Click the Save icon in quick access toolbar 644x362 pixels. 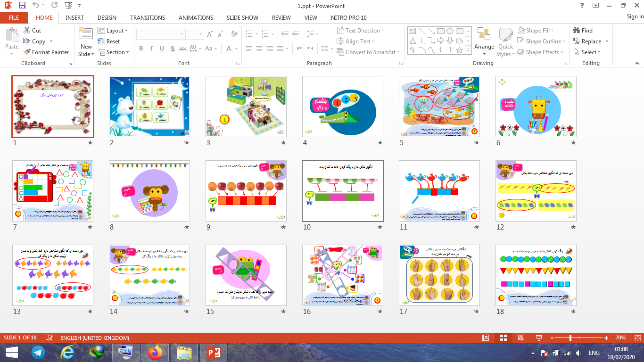point(22,6)
